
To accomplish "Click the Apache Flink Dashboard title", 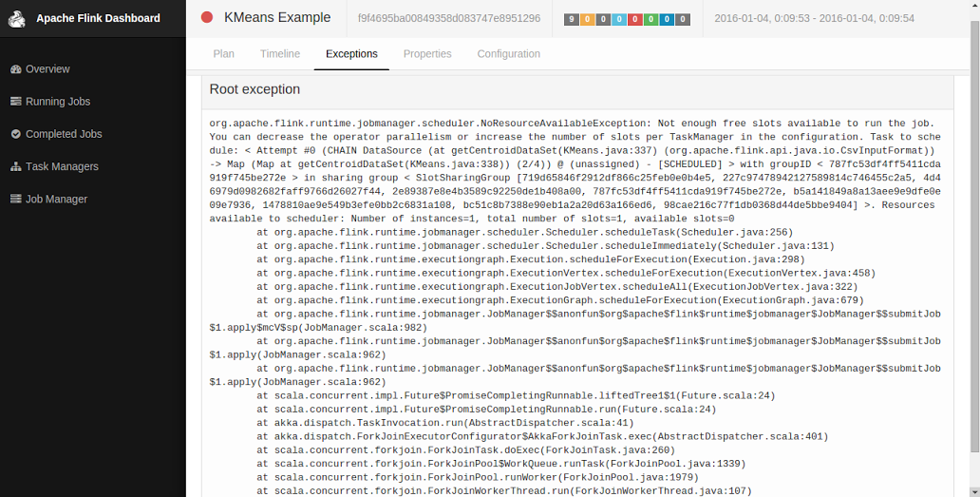I will (x=98, y=19).
